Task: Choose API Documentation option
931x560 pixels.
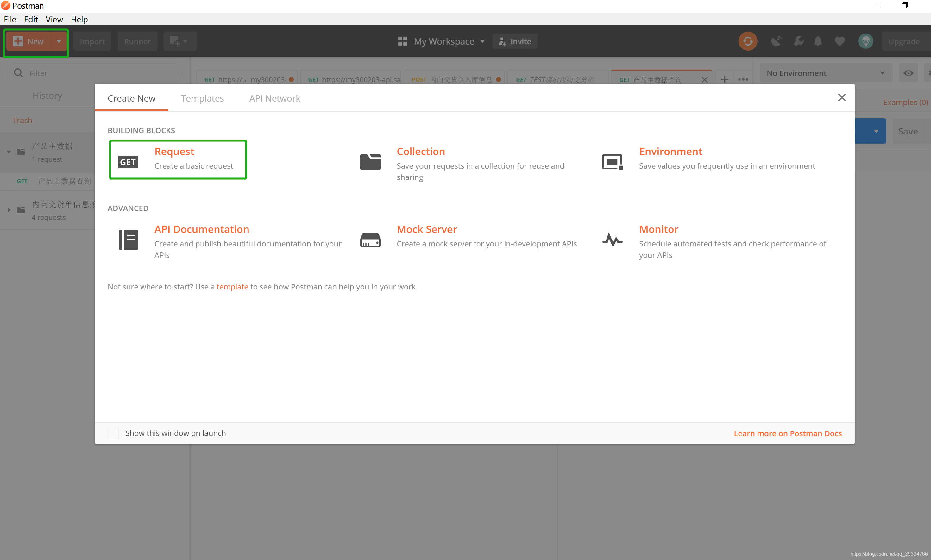Action: 202,229
